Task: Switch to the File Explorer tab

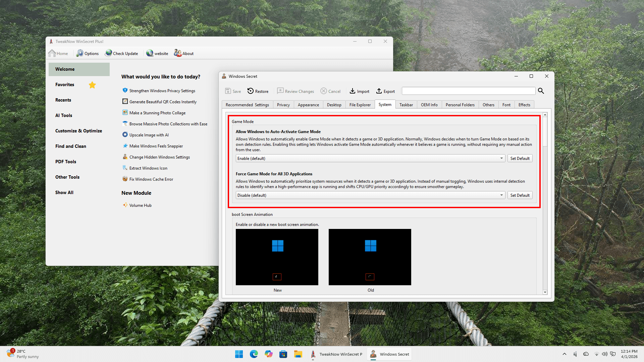Action: (x=360, y=105)
